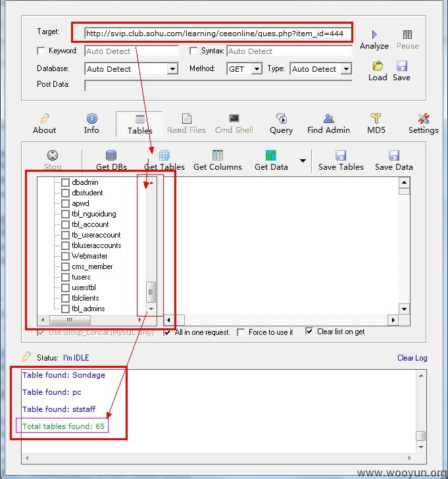This screenshot has width=448, height=479.
Task: Click the Get DBs database icon
Action: click(x=111, y=155)
